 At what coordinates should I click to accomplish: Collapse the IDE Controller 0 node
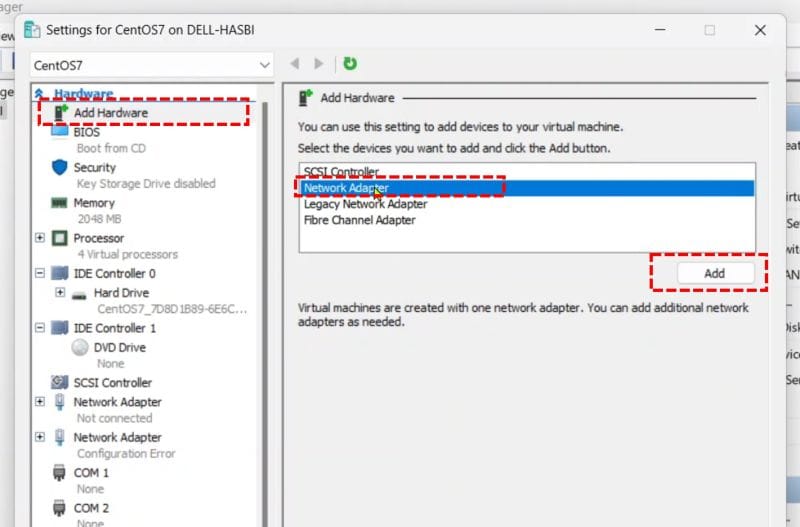pyautogui.click(x=40, y=273)
